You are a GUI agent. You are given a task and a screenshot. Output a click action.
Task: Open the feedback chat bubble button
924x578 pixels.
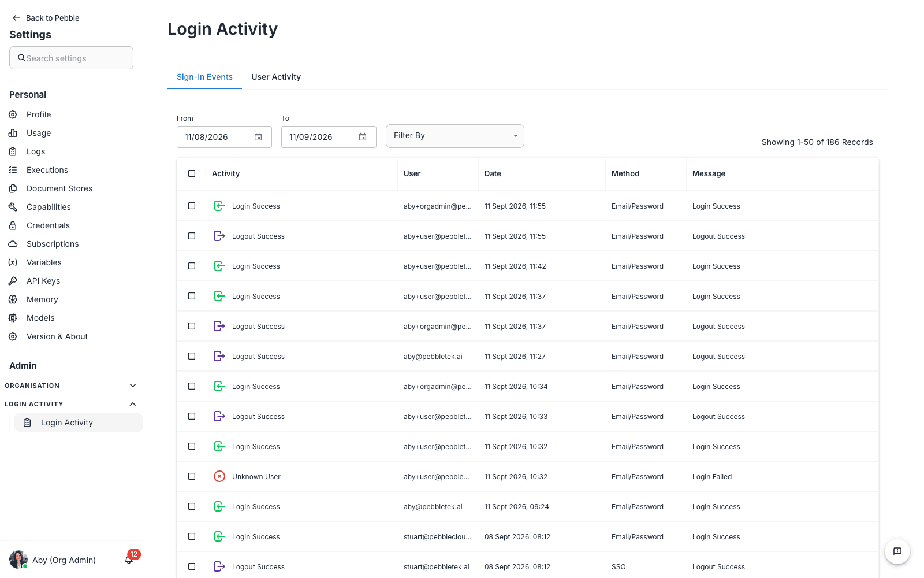[x=897, y=551]
